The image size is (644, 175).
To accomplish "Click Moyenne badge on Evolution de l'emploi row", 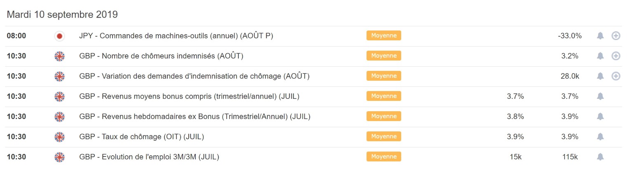I will (x=383, y=157).
